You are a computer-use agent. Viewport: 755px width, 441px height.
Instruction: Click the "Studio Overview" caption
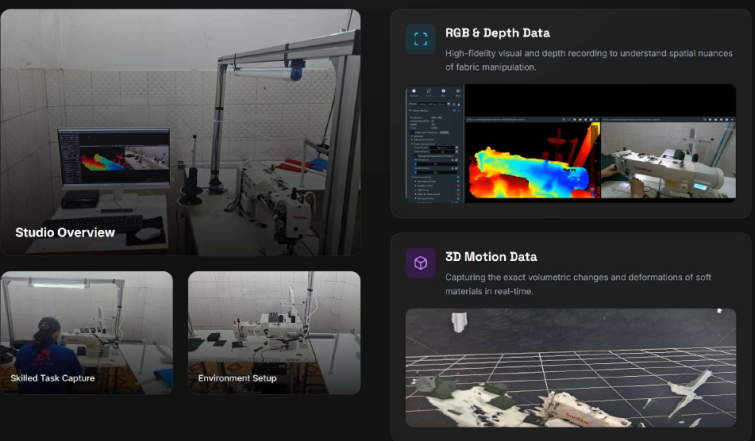coord(65,233)
